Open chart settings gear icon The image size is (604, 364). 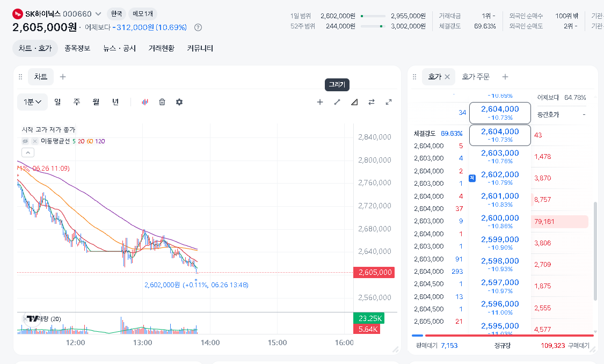179,102
